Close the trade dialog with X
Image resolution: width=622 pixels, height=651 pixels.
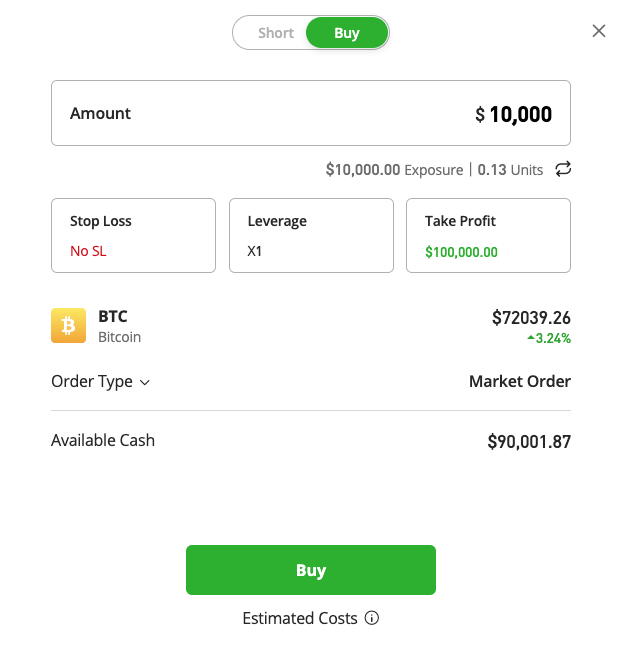599,31
